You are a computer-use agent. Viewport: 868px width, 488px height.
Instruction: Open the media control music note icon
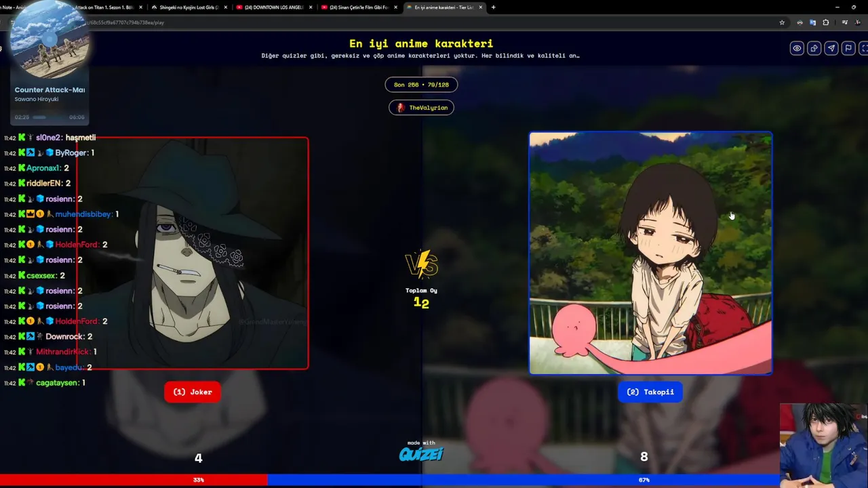tap(844, 22)
